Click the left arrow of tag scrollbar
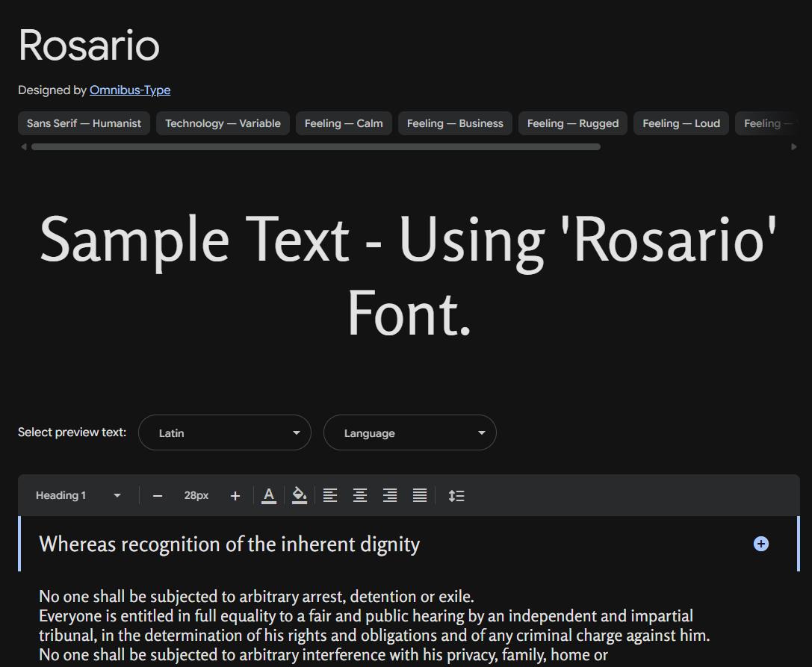This screenshot has height=667, width=812. (23, 147)
